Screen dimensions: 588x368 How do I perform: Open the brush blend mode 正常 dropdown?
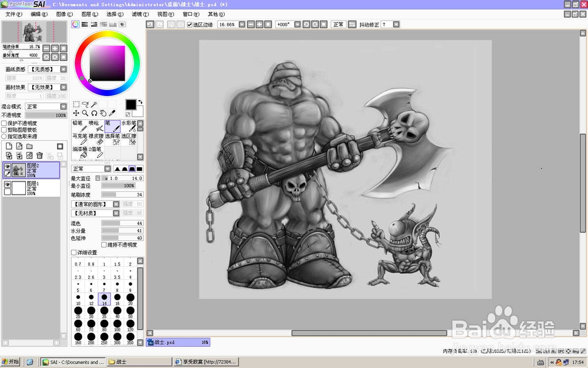tap(108, 169)
